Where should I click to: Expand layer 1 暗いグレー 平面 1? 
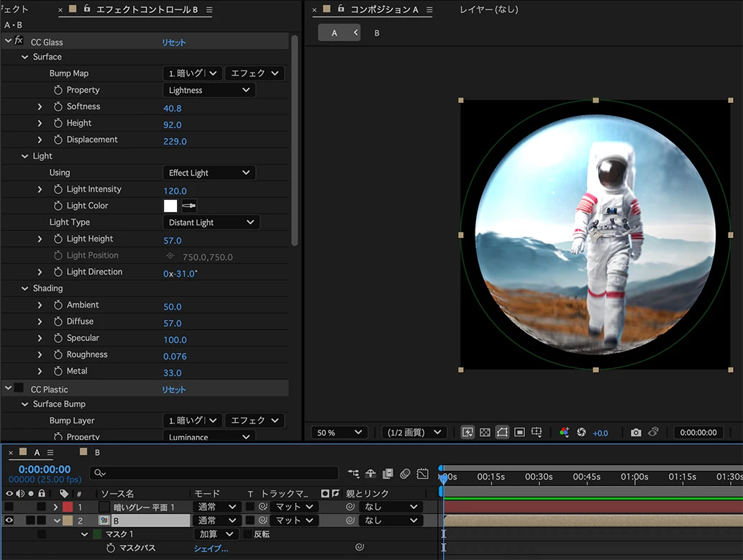click(x=55, y=507)
